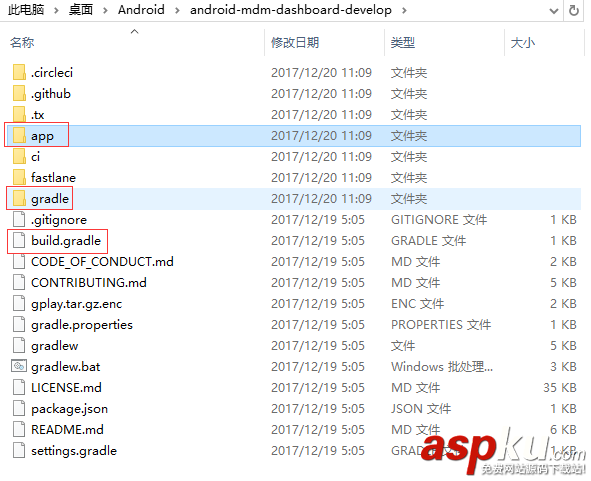Open the address bar history dropdown
The width and height of the screenshot is (591, 481).
pyautogui.click(x=554, y=11)
